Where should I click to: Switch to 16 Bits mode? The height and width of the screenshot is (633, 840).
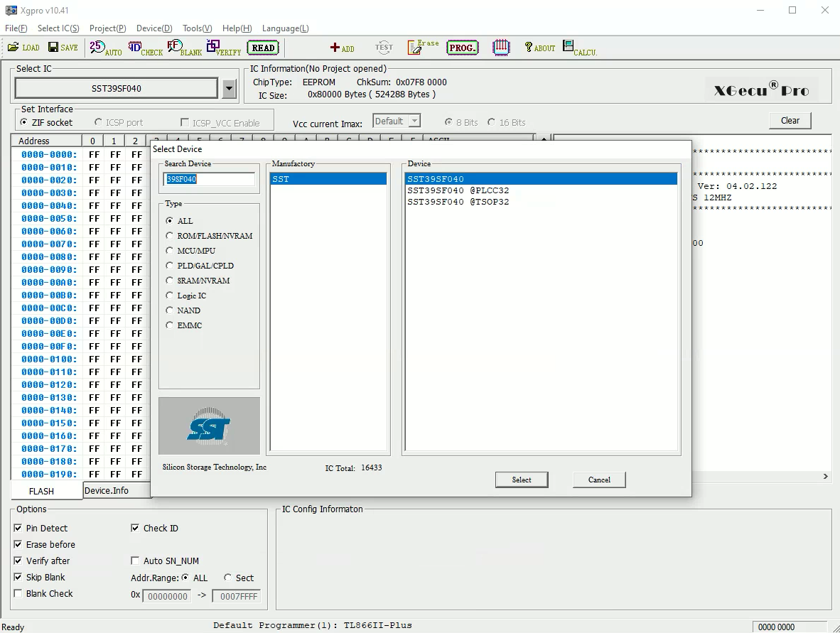490,122
